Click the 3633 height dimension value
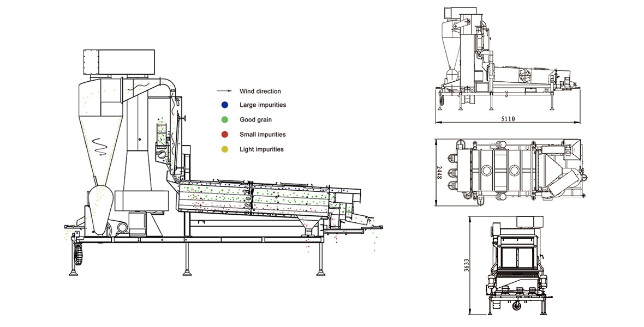This screenshot has width=644, height=327. [x=466, y=265]
